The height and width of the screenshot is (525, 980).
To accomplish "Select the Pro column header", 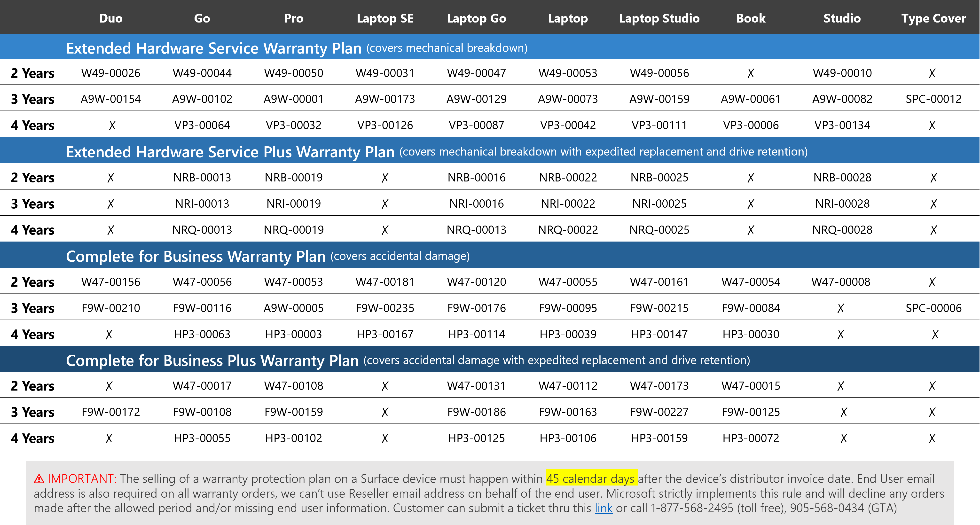I will point(293,18).
